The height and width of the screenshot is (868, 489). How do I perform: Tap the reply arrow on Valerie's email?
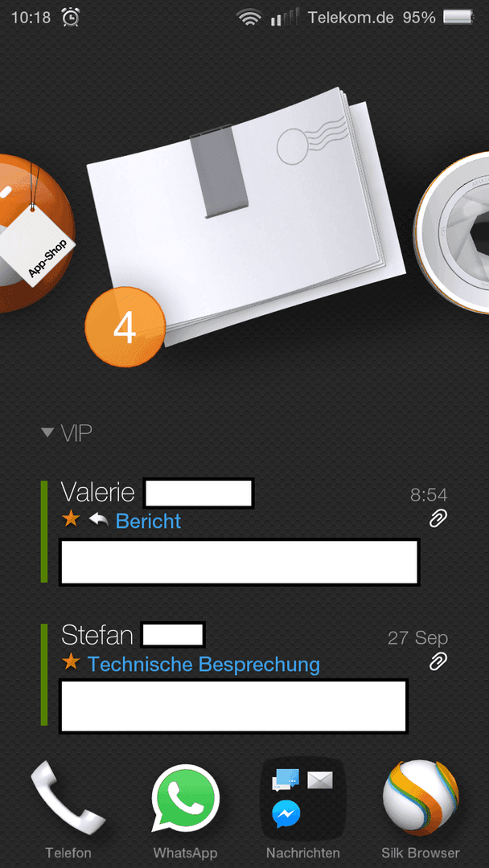98,519
